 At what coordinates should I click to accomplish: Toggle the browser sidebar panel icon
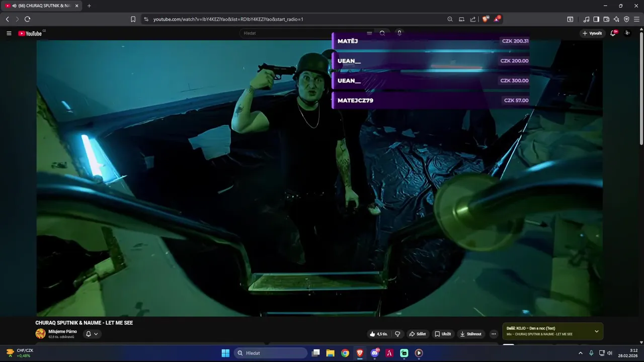click(x=596, y=19)
